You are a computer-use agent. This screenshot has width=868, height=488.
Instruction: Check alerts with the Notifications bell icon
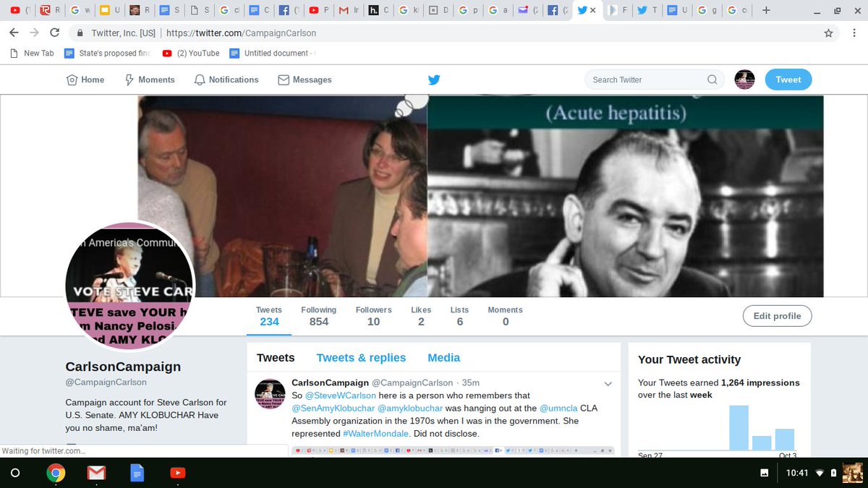tap(199, 80)
